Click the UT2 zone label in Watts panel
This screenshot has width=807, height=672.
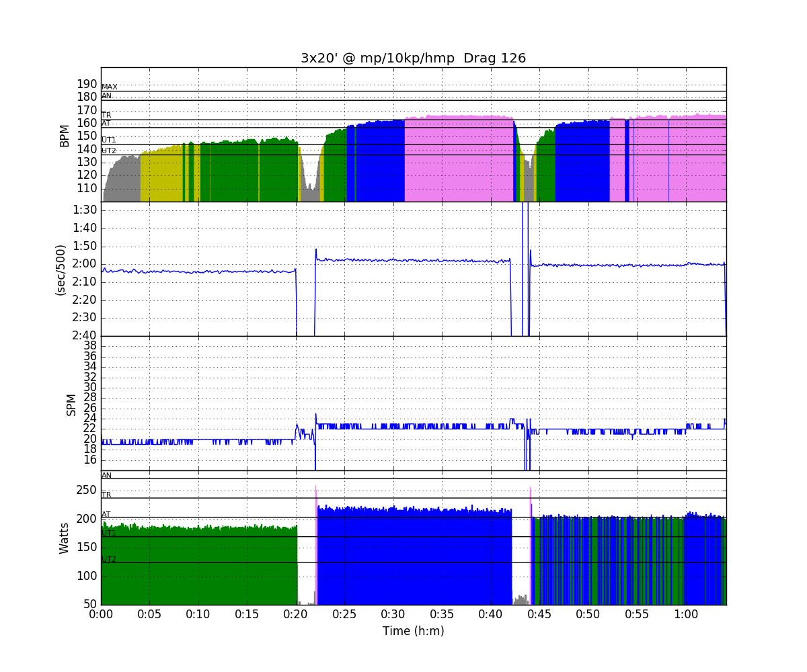pyautogui.click(x=108, y=559)
